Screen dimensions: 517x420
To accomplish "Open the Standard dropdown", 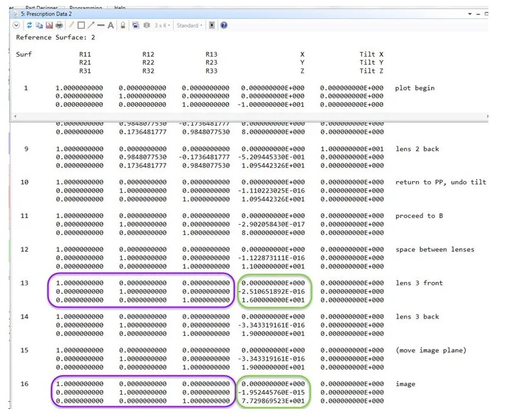I will coord(189,25).
